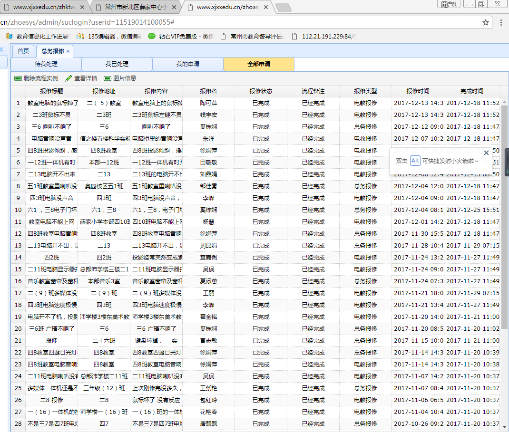Sort by the 报修时间 column header
The image size is (509, 432).
point(418,91)
